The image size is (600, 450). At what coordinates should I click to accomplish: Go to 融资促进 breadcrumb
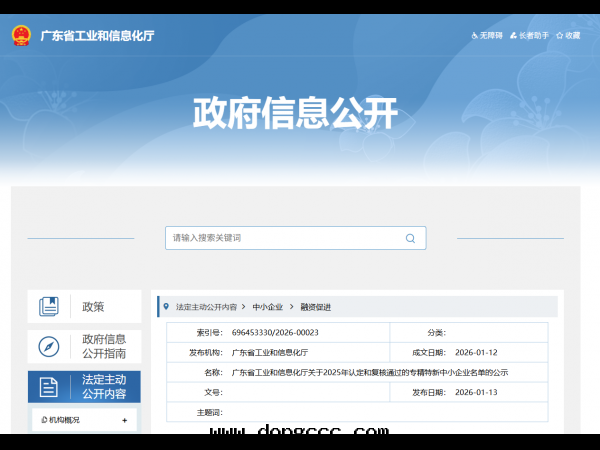point(316,307)
